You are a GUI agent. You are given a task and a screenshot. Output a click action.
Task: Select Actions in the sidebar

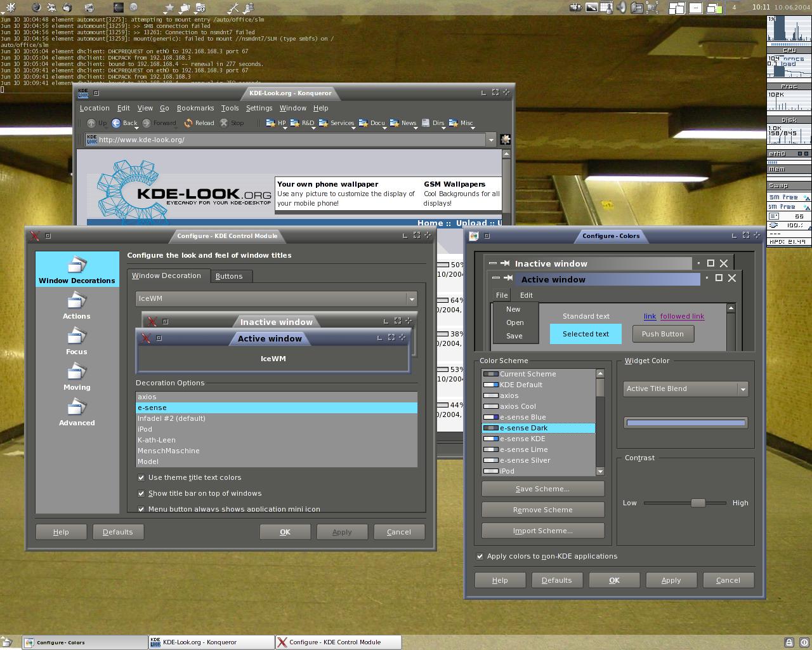(77, 305)
